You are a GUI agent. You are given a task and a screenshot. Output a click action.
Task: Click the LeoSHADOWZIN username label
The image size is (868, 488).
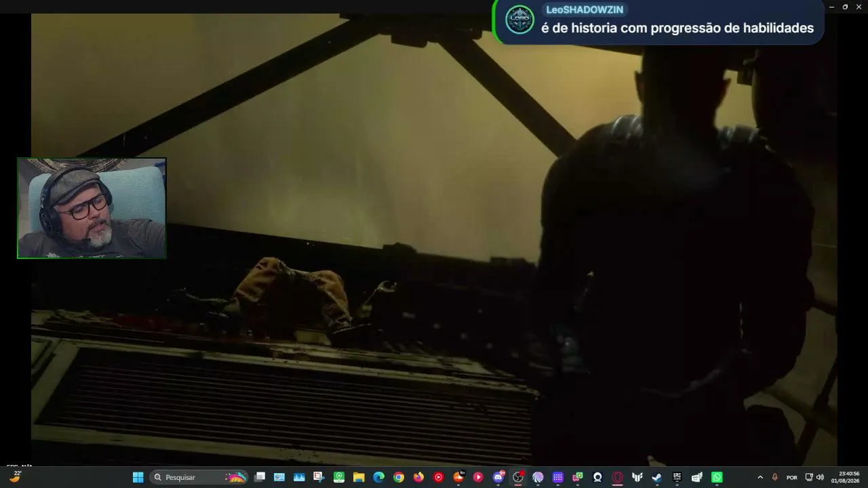click(x=585, y=9)
